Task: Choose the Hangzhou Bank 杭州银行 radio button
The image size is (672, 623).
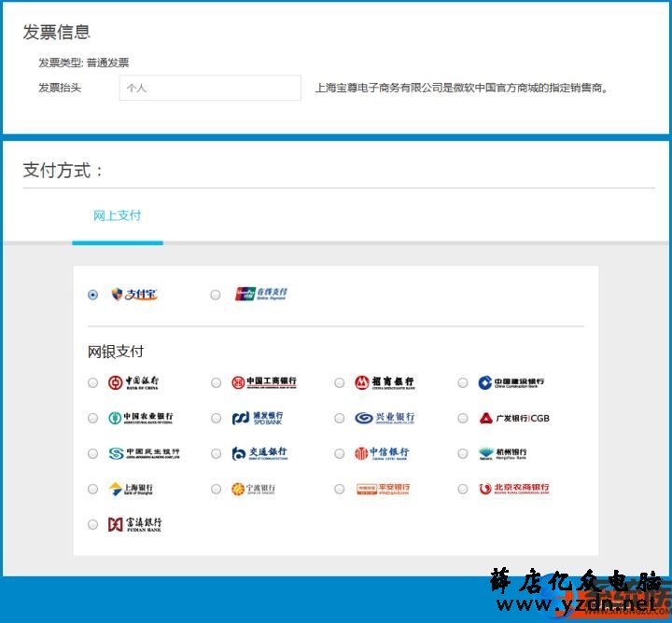Action: 463,453
